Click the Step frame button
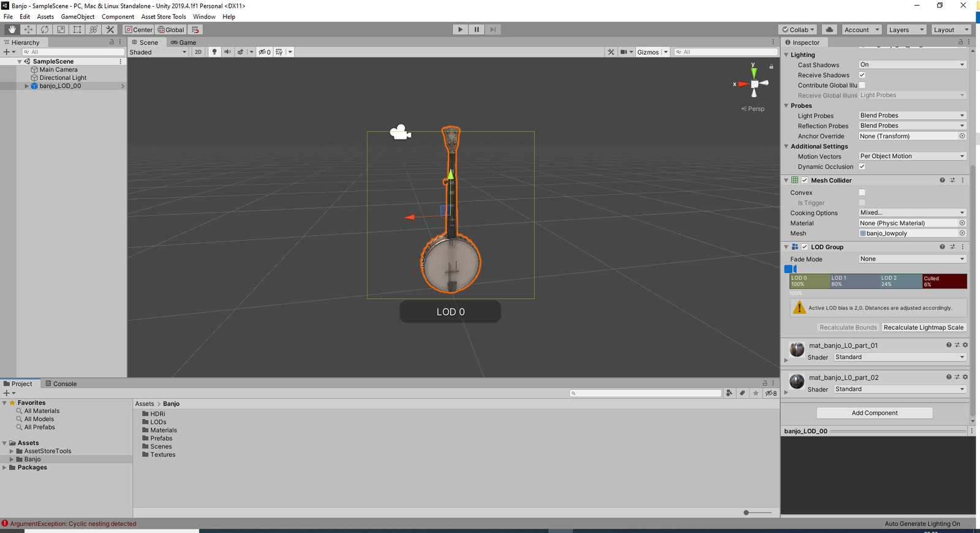Image resolution: width=980 pixels, height=533 pixels. pos(493,29)
